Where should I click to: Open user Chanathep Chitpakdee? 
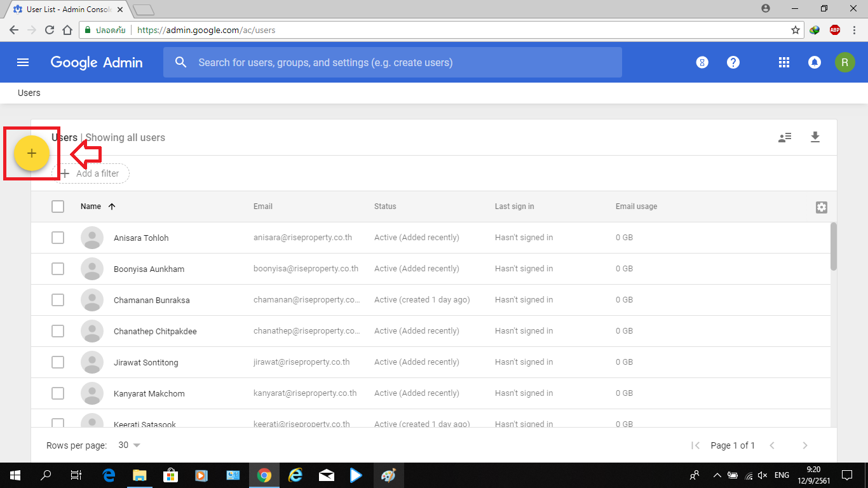click(155, 331)
